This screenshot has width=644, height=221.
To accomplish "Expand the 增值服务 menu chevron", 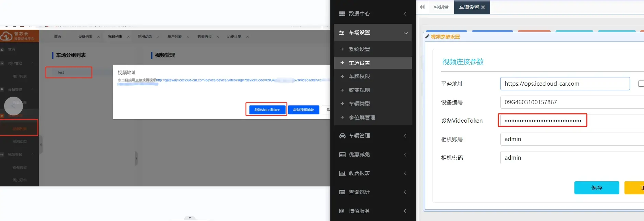I will click(x=405, y=211).
